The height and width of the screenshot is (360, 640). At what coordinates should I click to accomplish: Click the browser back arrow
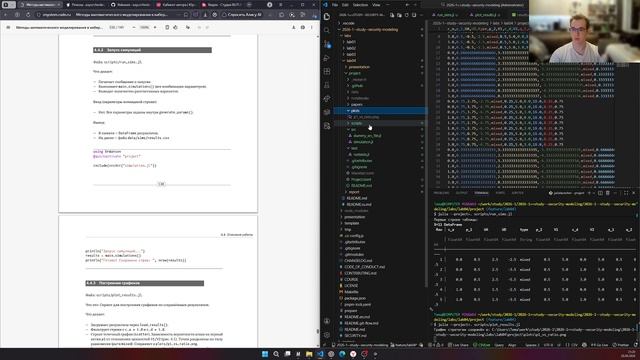click(x=6, y=15)
